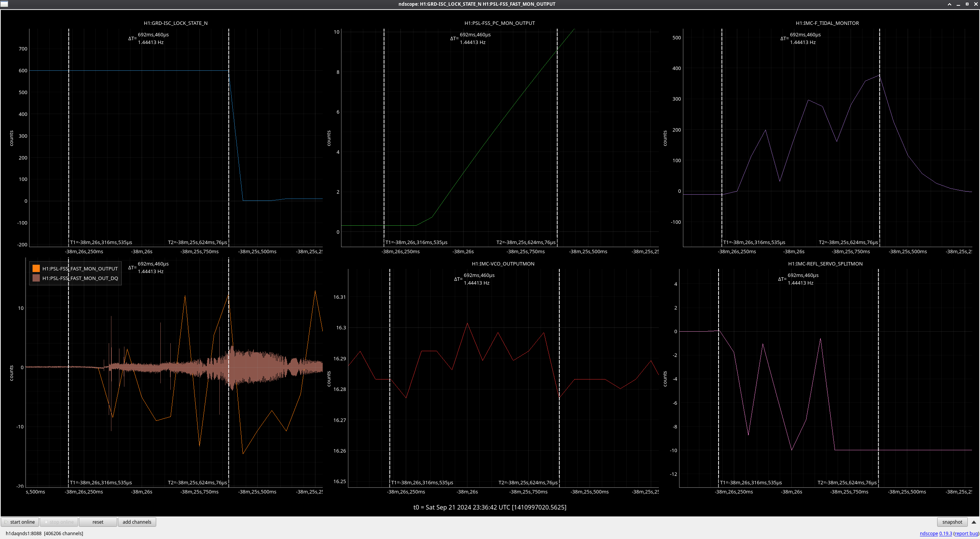Click T2 time label in REFL_SERVO_SPLITMON plot
This screenshot has height=539, width=980.
tap(847, 483)
